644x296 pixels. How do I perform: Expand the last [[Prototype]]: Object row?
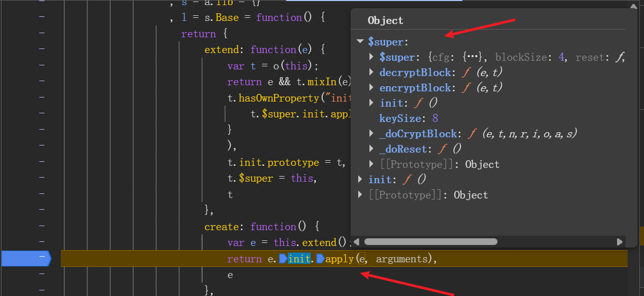click(x=361, y=195)
